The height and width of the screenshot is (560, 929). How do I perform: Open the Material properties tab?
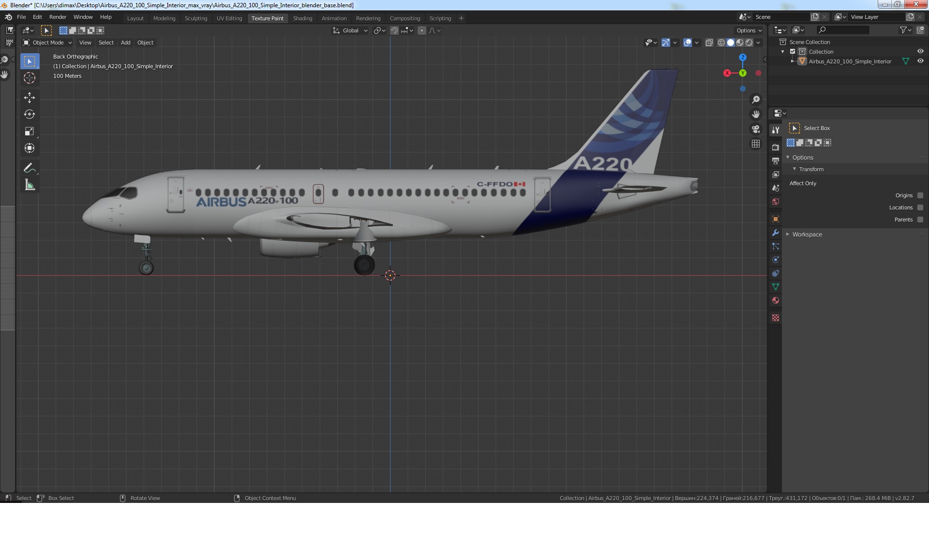(x=776, y=300)
